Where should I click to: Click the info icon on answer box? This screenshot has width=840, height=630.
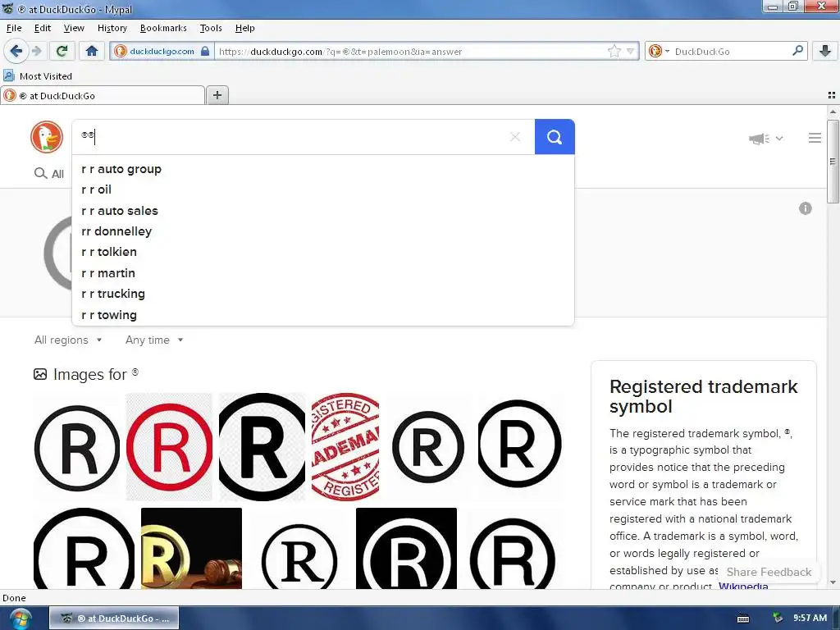pyautogui.click(x=806, y=208)
